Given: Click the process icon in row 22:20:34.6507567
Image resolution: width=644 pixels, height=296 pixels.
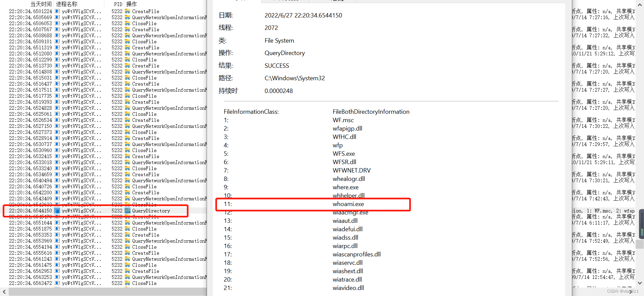Looking at the screenshot, I should (57, 30).
